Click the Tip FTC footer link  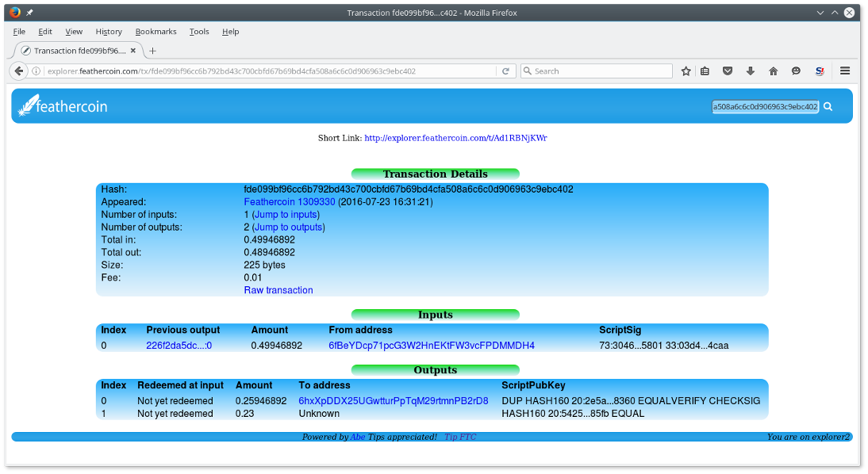460,437
